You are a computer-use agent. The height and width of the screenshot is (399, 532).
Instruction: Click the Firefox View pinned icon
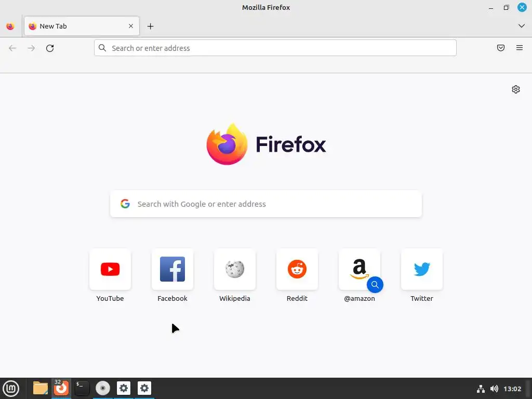click(10, 26)
